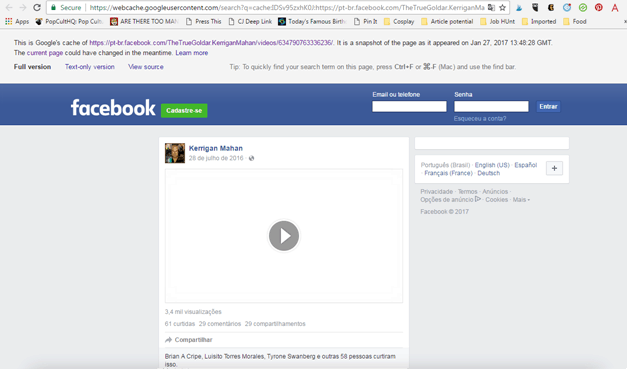Go back using the browser back arrow
Image resolution: width=627 pixels, height=369 pixels.
coord(9,8)
